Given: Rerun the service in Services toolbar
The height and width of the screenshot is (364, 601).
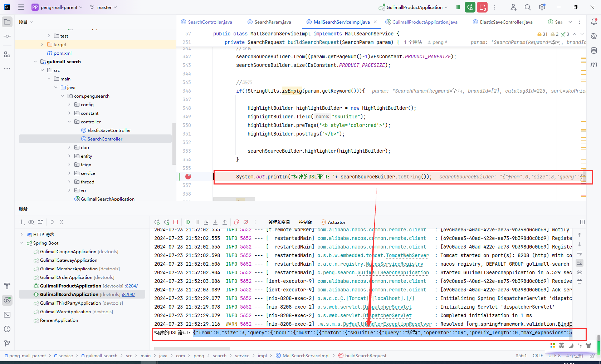Looking at the screenshot, I should (x=157, y=222).
